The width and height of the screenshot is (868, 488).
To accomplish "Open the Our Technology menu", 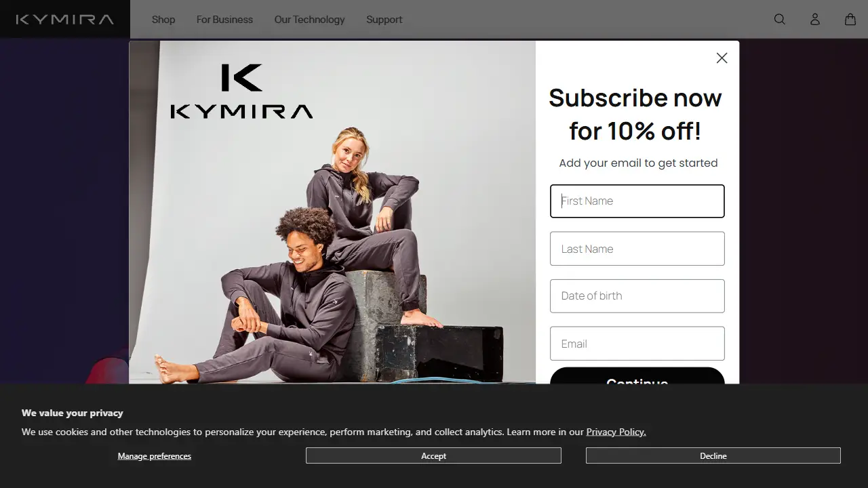I will pos(309,19).
